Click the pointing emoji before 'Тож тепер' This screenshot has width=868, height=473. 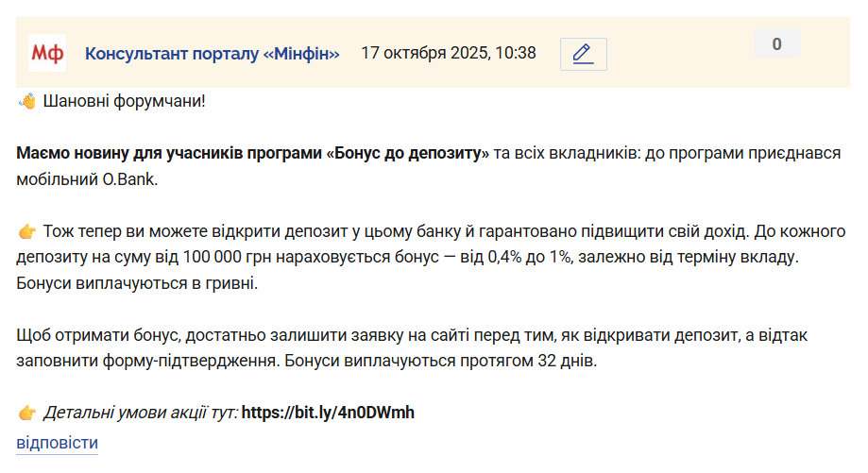pyautogui.click(x=27, y=231)
